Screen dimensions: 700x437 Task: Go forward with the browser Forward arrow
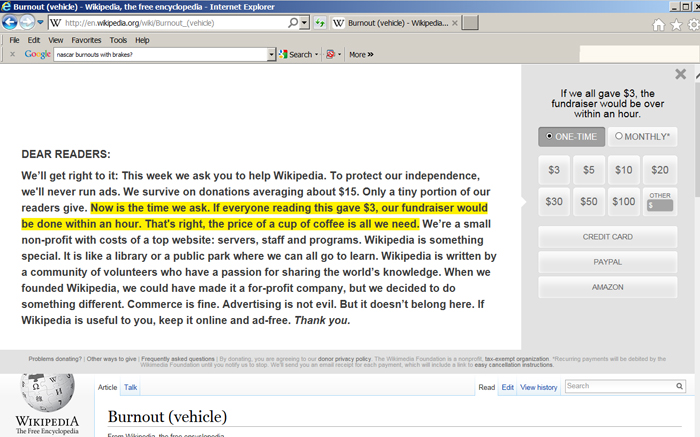pyautogui.click(x=27, y=22)
